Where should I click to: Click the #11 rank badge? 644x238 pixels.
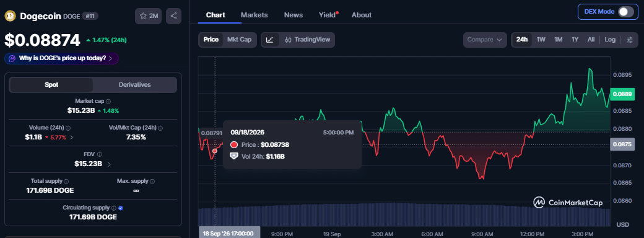click(x=90, y=16)
